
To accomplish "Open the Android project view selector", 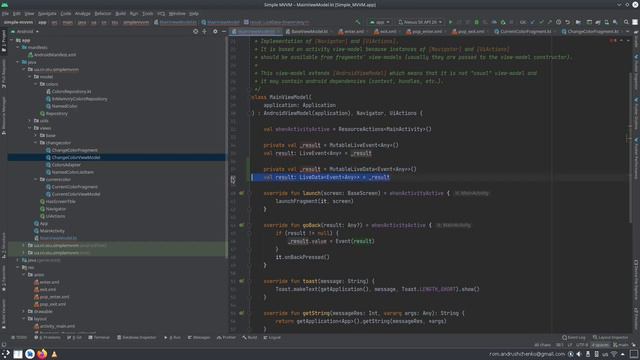I will [25, 31].
